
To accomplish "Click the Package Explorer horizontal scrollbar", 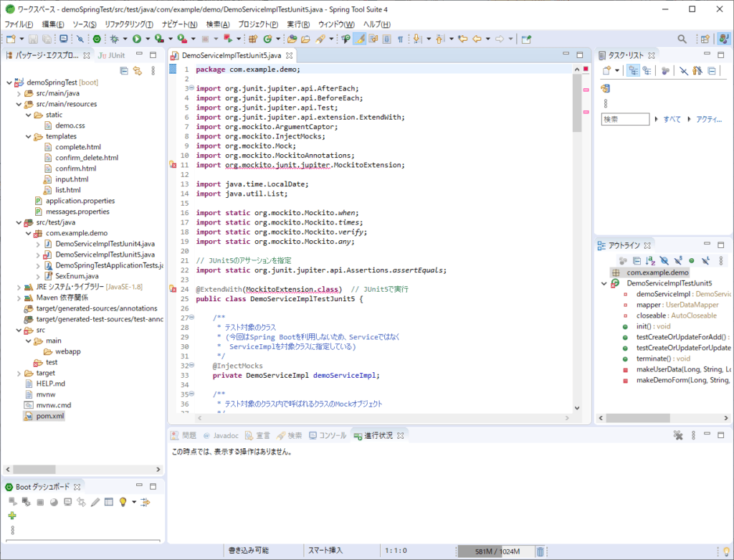I will click(x=34, y=469).
